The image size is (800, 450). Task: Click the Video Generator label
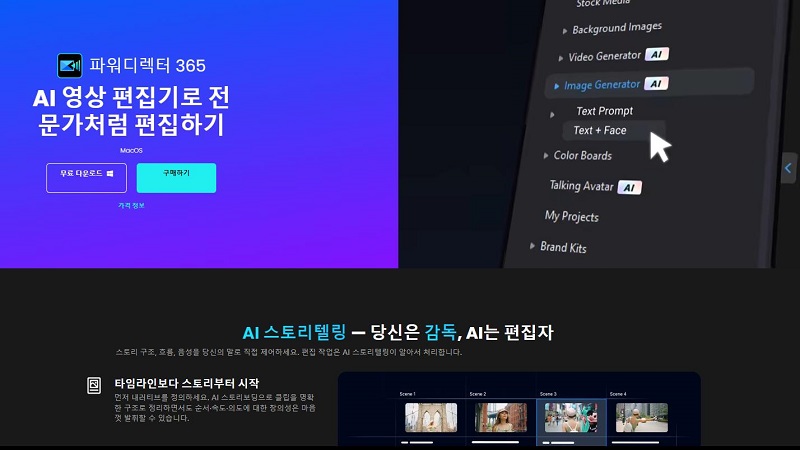tap(605, 56)
